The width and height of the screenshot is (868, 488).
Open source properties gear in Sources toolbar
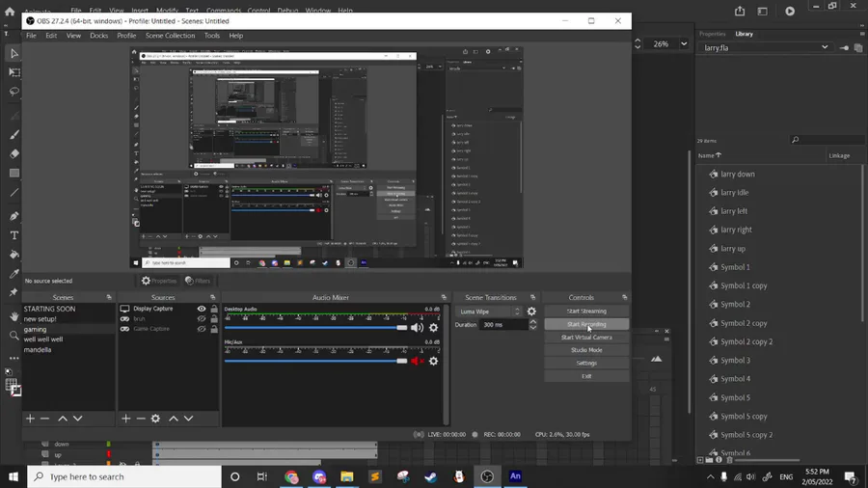click(x=155, y=419)
